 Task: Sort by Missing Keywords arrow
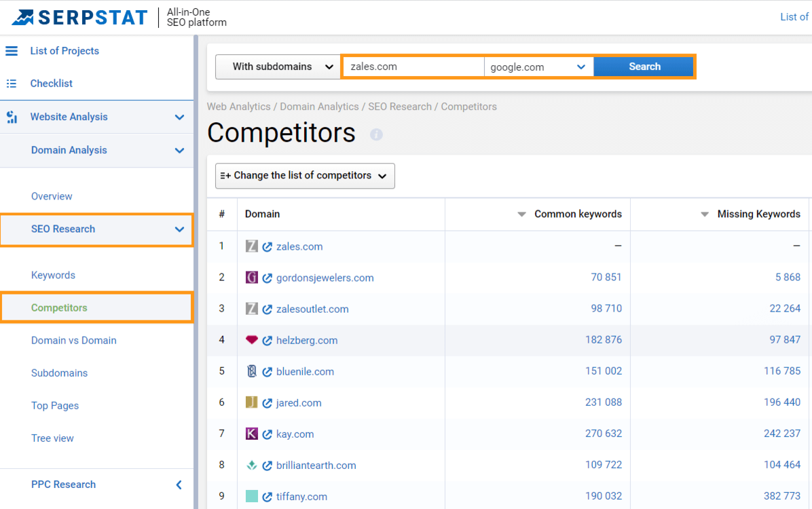coord(705,214)
